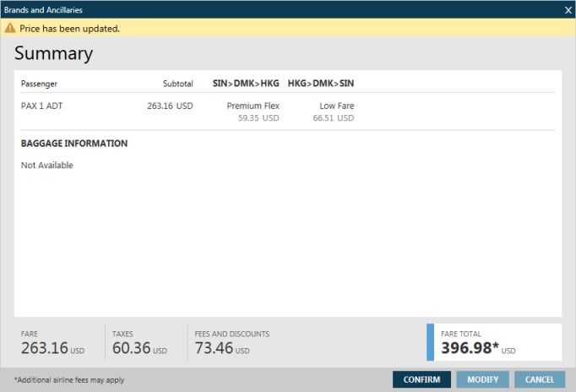Click the orange warning icon in yellow banner
The image size is (576, 392).
pyautogui.click(x=10, y=28)
